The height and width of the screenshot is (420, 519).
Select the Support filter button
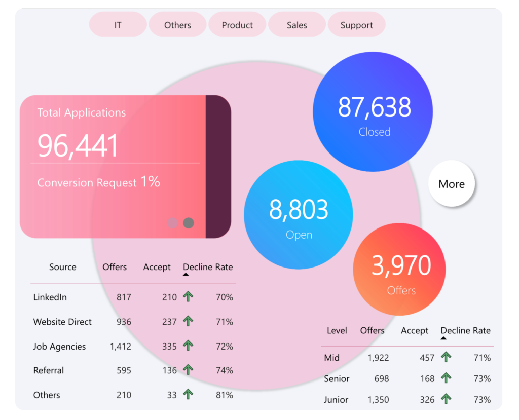[x=356, y=25]
